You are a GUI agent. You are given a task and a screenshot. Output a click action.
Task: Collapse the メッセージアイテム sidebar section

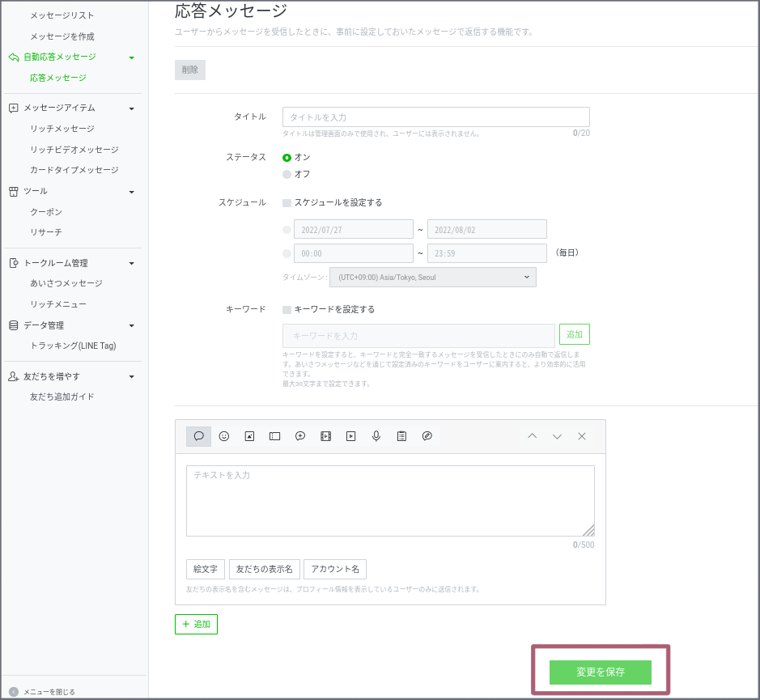point(132,108)
